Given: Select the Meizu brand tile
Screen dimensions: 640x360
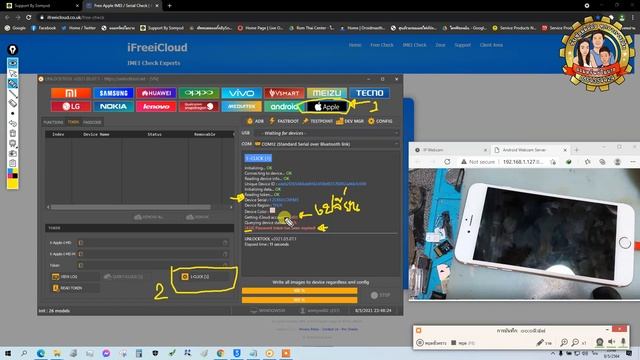Looking at the screenshot, I should tap(327, 93).
